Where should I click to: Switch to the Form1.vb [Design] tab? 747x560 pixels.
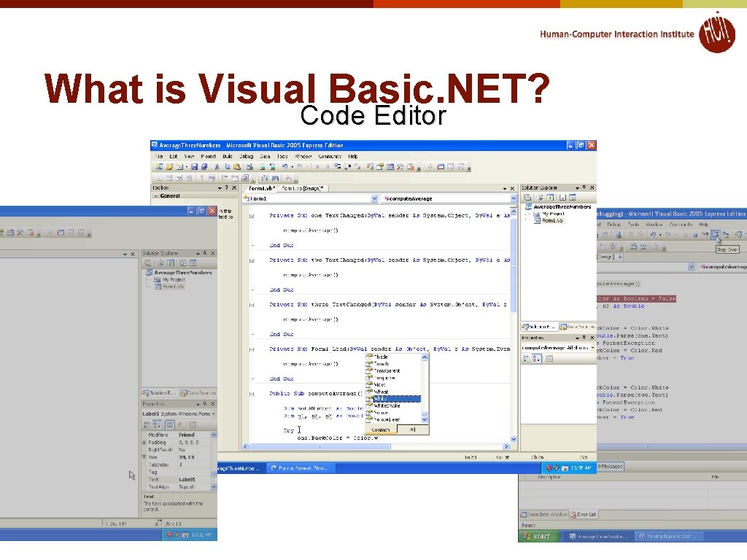pos(303,188)
